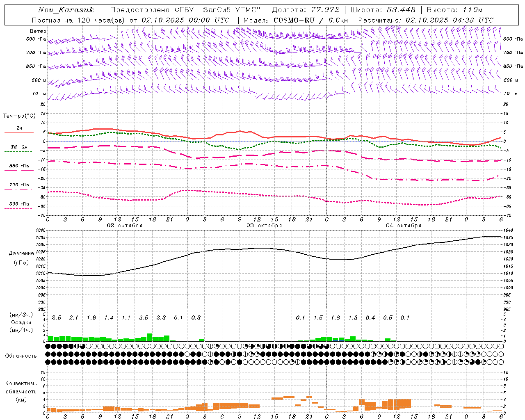
Task: Click precipitation value '1.1'
Action: [x=126, y=318]
